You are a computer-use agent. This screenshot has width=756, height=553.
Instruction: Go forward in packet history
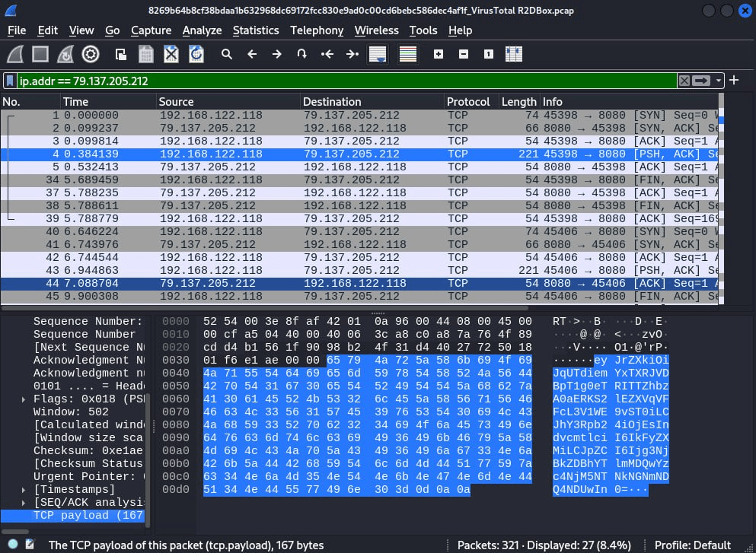pos(277,54)
